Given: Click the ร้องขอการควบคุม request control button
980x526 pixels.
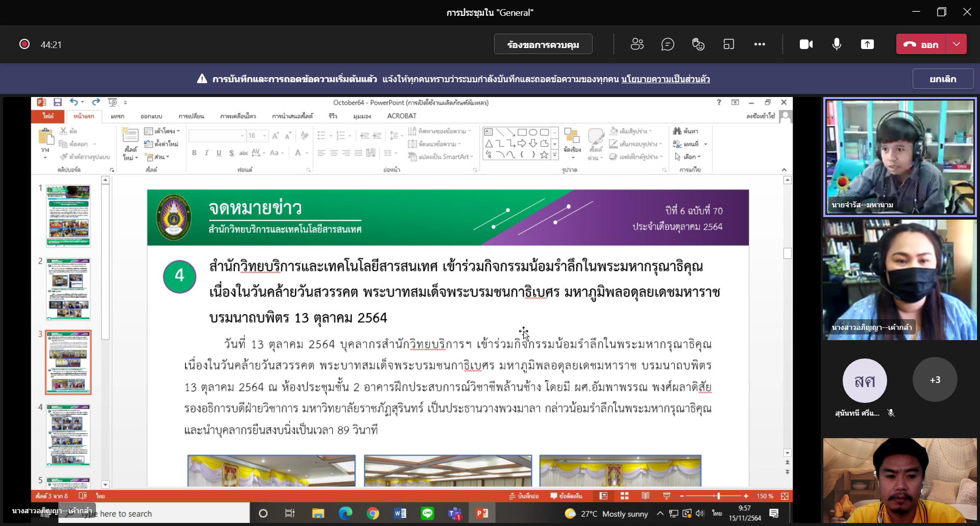Looking at the screenshot, I should pyautogui.click(x=543, y=44).
